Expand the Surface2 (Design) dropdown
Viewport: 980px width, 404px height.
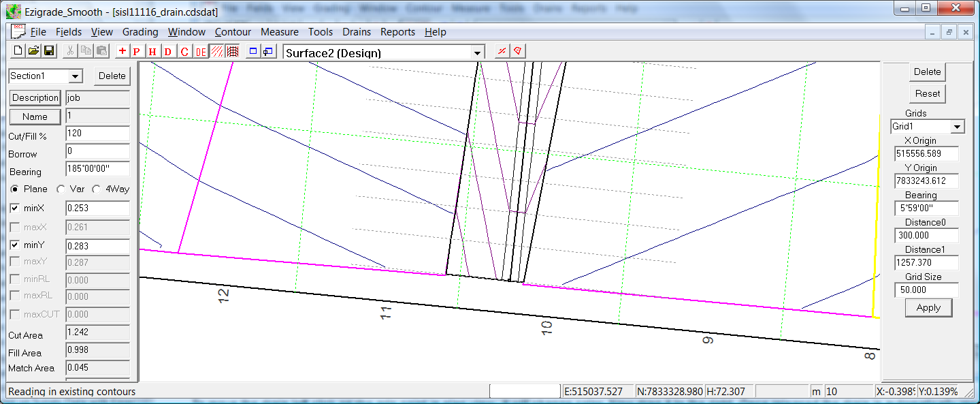pos(478,52)
